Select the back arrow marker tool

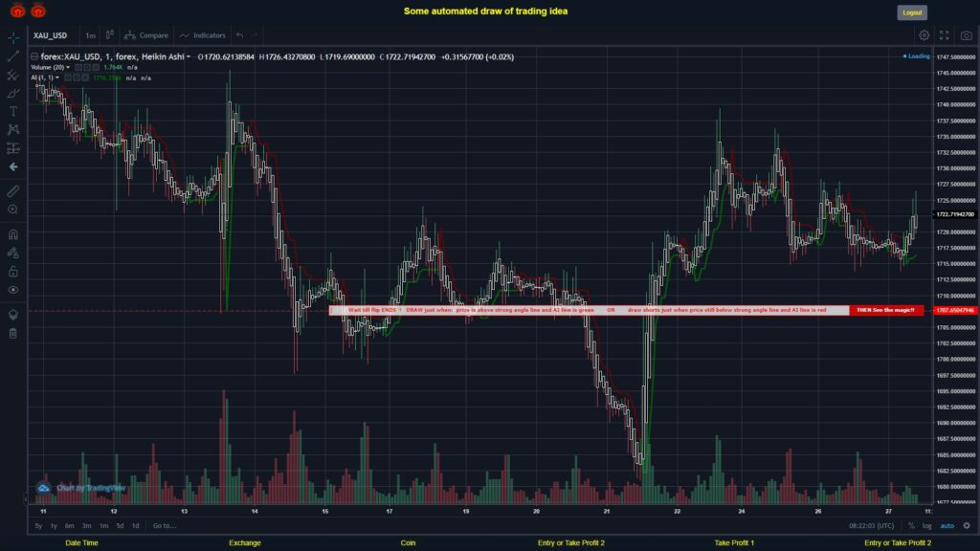tap(13, 166)
